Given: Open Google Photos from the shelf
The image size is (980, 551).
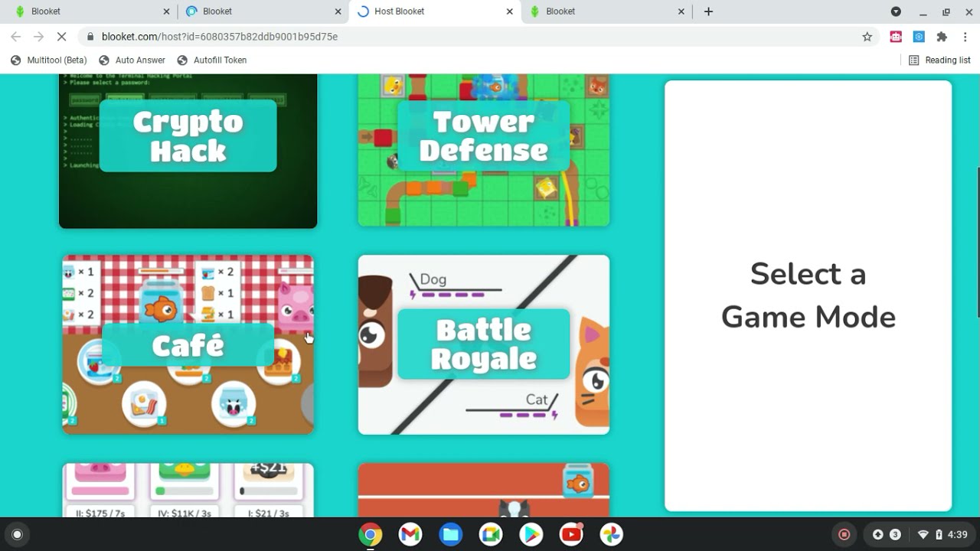Looking at the screenshot, I should click(611, 534).
